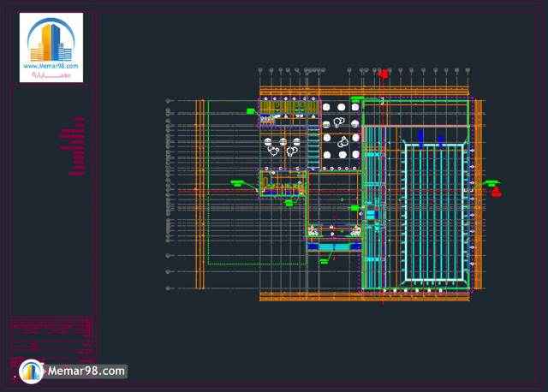Click the green tag beside the right red marker

click(491, 182)
